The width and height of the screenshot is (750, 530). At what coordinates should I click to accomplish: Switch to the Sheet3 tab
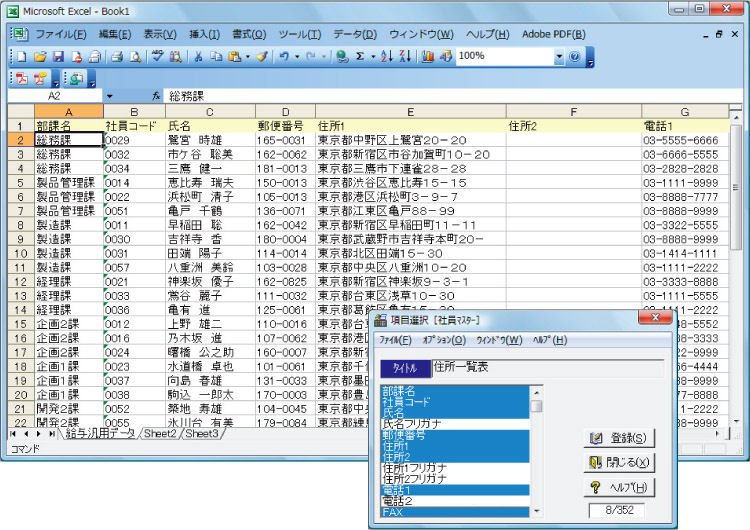pos(201,433)
